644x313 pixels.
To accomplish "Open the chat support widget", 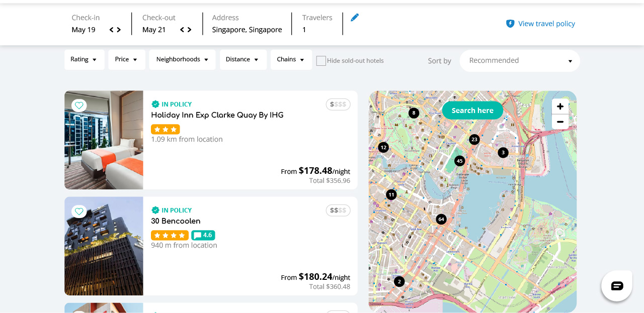I will [616, 286].
